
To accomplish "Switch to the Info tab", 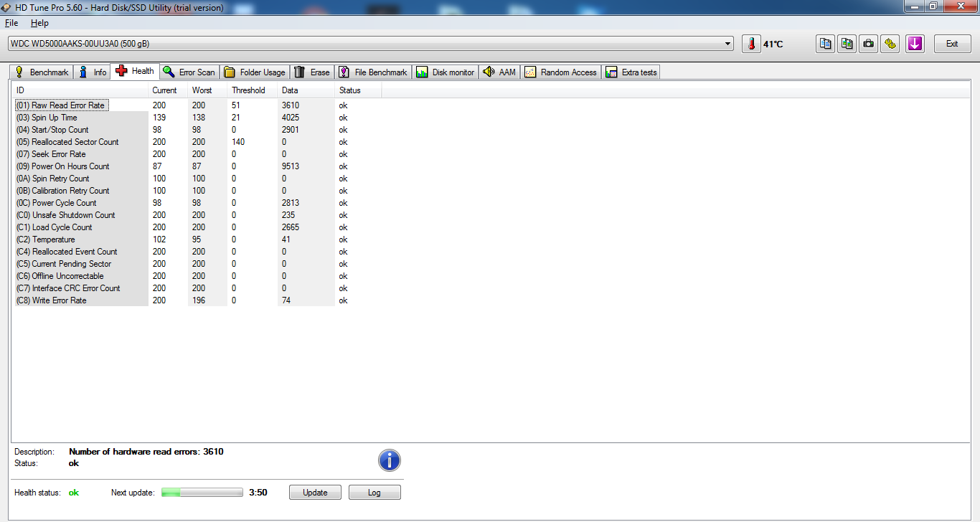I will tap(93, 72).
